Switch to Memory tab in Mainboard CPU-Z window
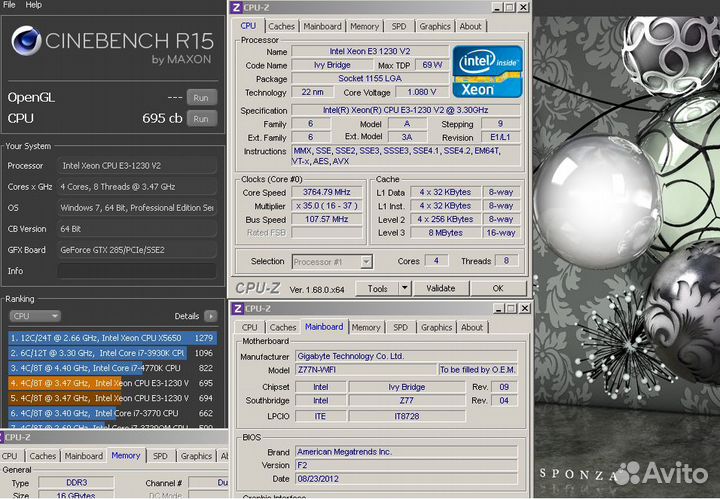The height and width of the screenshot is (499, 720). (366, 327)
